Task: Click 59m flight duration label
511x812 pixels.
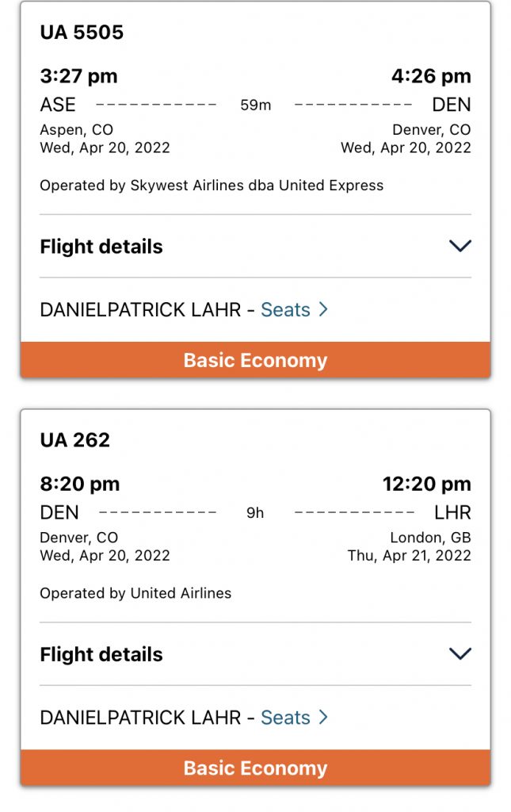Action: (255, 105)
